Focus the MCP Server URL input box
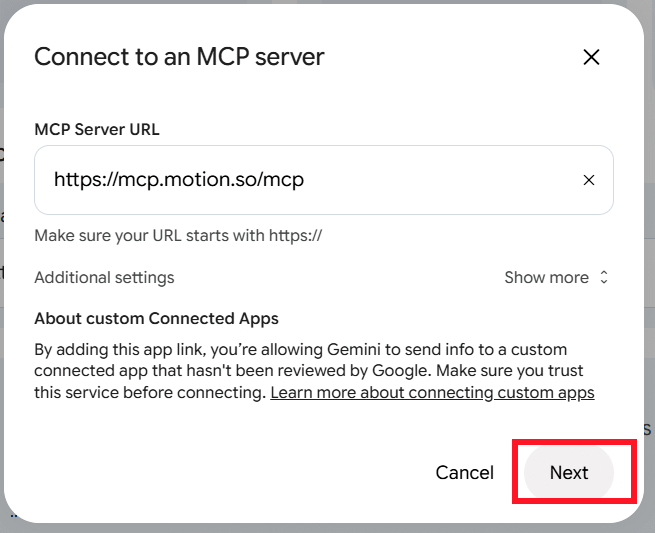This screenshot has height=533, width=655. coord(324,180)
